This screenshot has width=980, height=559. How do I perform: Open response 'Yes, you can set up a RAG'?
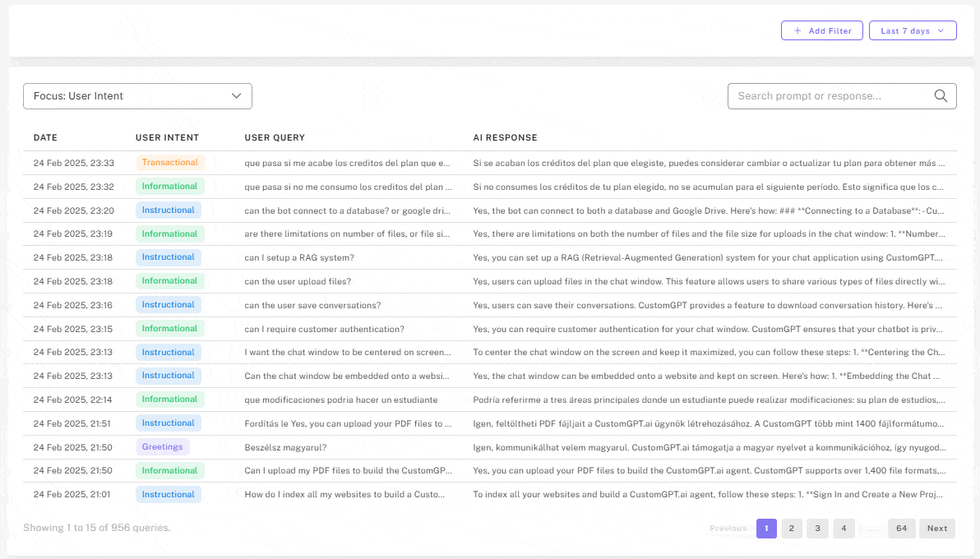pyautogui.click(x=708, y=257)
